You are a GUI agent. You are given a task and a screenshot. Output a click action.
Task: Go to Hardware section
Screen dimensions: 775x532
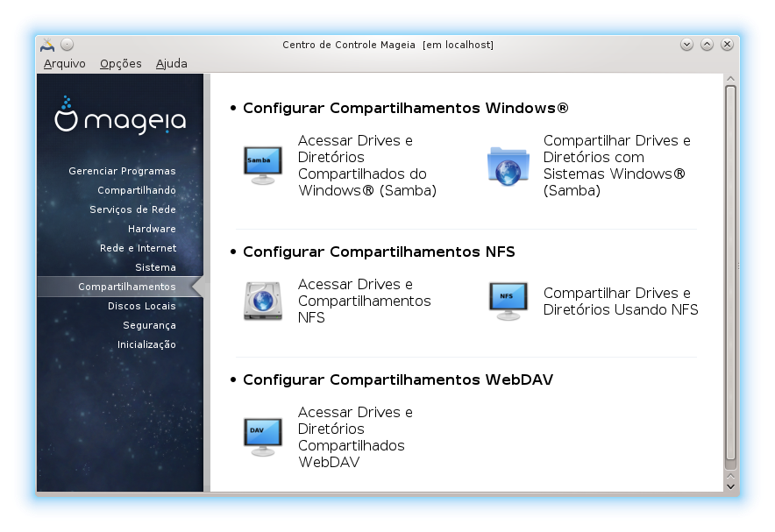click(152, 229)
